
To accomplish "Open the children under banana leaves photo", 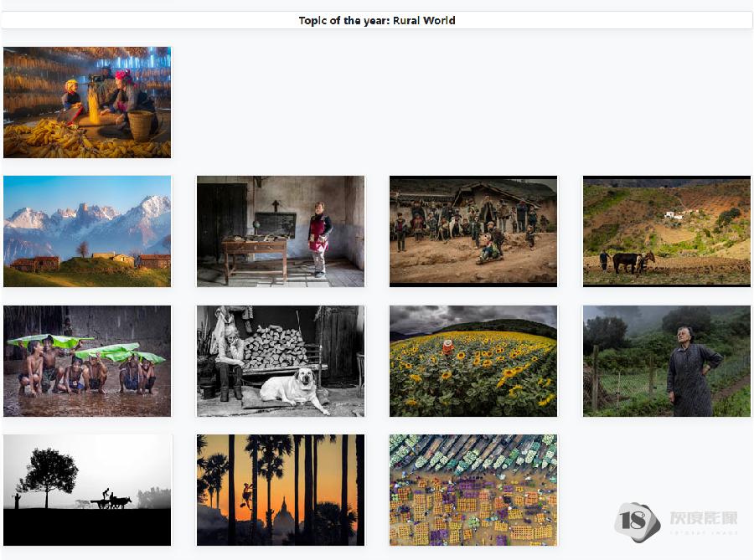I will [x=87, y=361].
